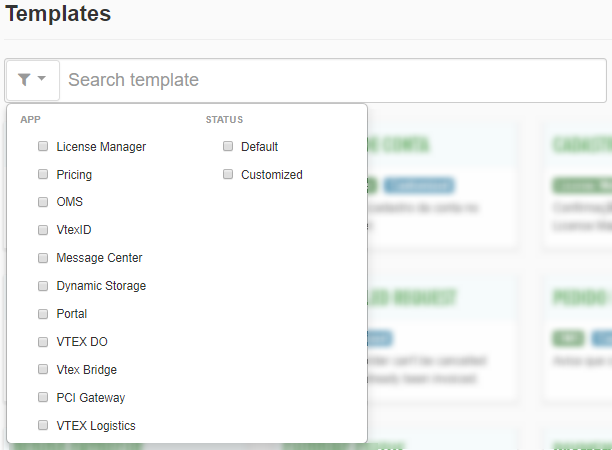This screenshot has width=612, height=450.
Task: Toggle the Message Center checkbox
Action: [x=43, y=258]
